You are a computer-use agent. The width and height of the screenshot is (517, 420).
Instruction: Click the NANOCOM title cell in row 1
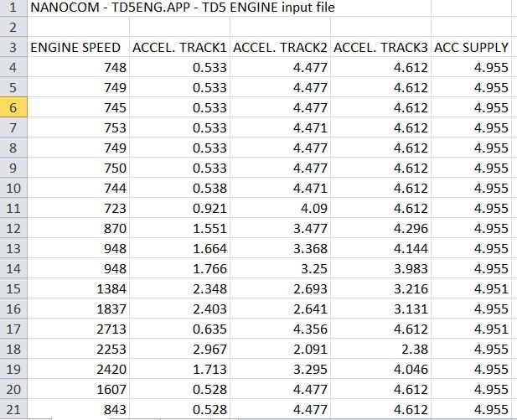point(183,8)
